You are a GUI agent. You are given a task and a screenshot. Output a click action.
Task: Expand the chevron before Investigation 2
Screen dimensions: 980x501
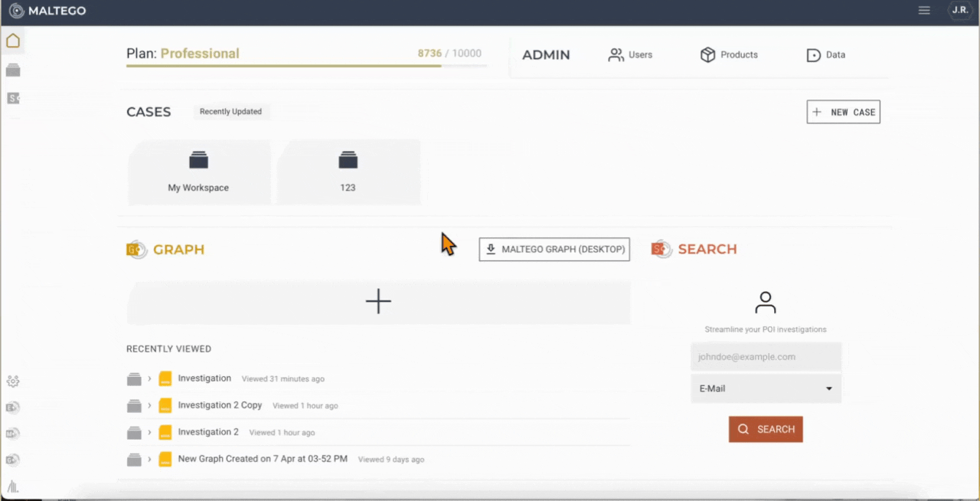[149, 433]
